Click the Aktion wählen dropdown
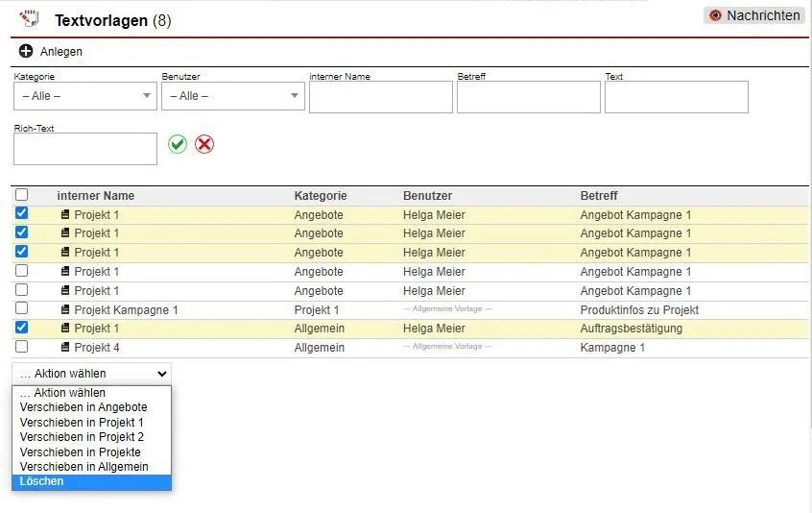The height and width of the screenshot is (513, 812). 92,374
